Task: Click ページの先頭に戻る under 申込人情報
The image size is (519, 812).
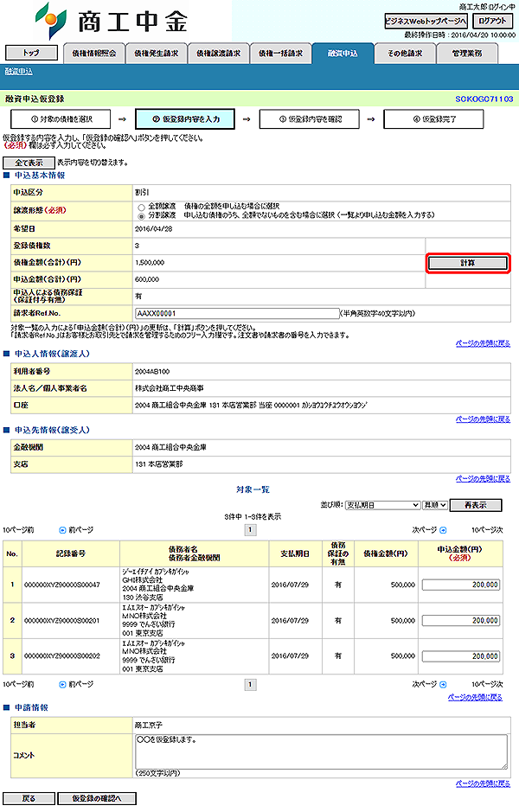Action: click(x=483, y=419)
